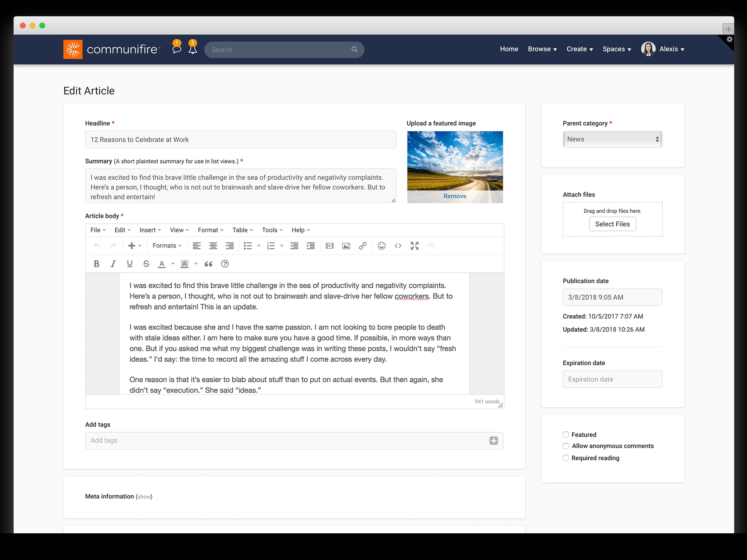Toggle fullscreen editor mode
The height and width of the screenshot is (560, 747).
pyautogui.click(x=415, y=246)
